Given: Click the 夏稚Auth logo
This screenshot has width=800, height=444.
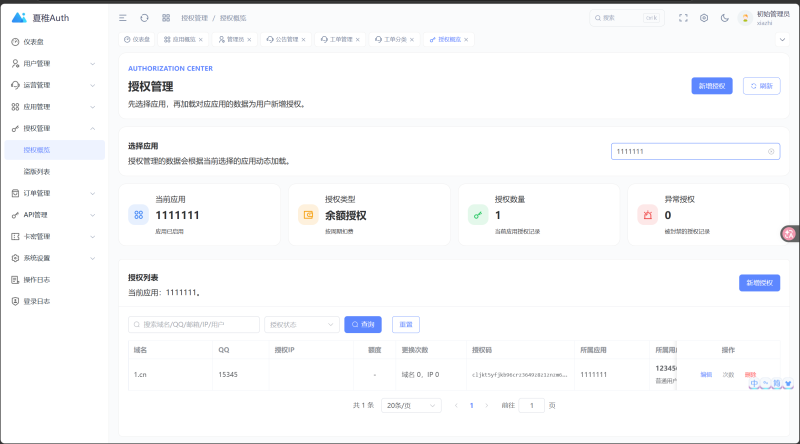Looking at the screenshot, I should 40,18.
